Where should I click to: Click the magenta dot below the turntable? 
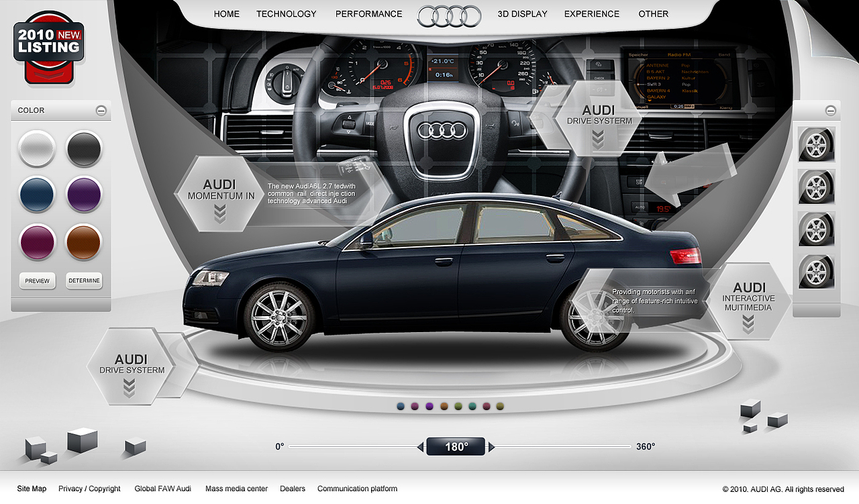coord(415,406)
